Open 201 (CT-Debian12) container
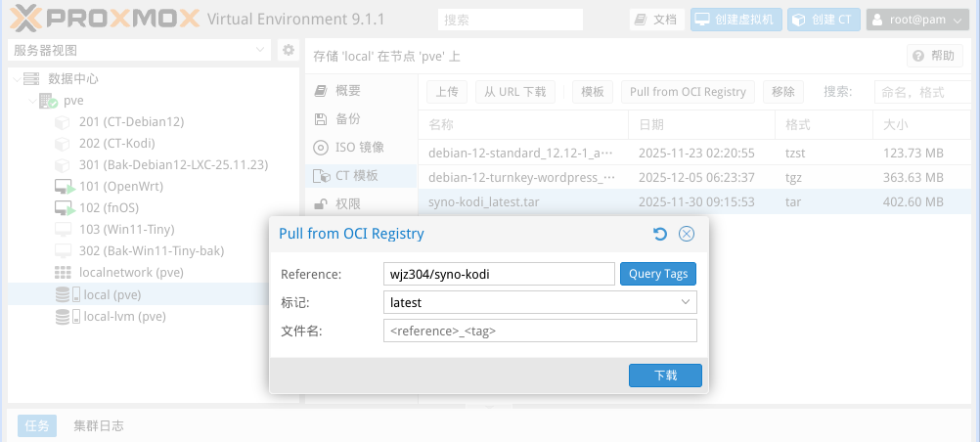This screenshot has width=980, height=442. click(131, 121)
